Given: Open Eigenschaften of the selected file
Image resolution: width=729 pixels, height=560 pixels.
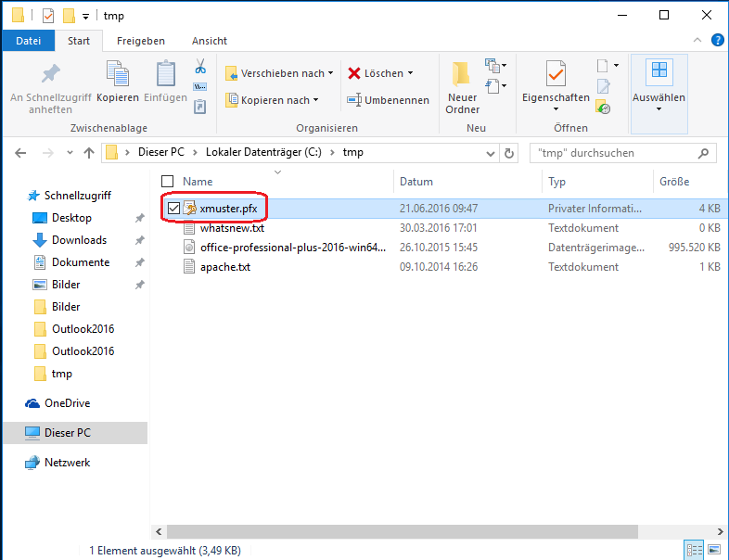Looking at the screenshot, I should pyautogui.click(x=556, y=80).
